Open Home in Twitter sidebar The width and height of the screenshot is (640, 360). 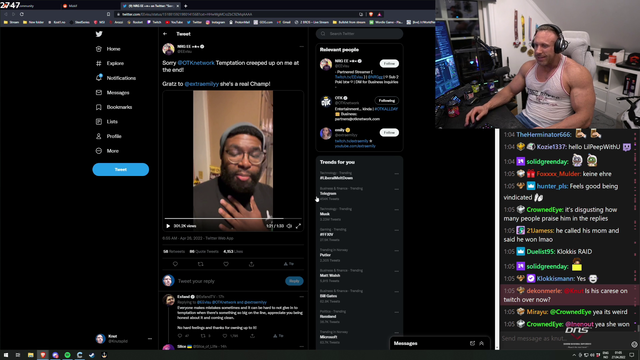(108, 49)
